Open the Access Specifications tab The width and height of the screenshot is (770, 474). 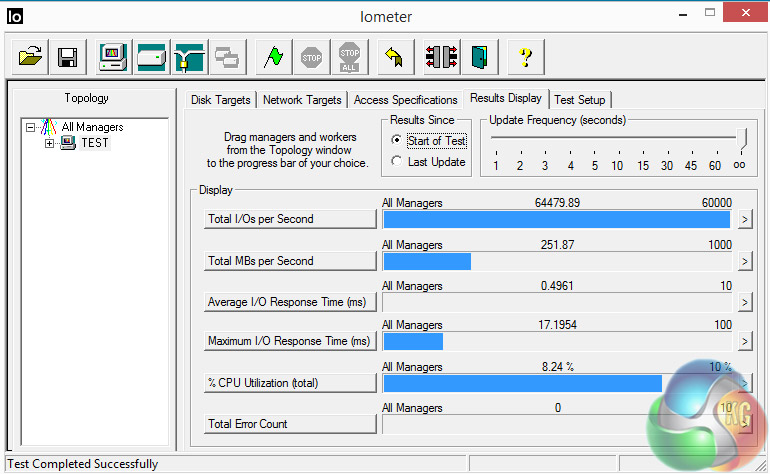pyautogui.click(x=405, y=100)
